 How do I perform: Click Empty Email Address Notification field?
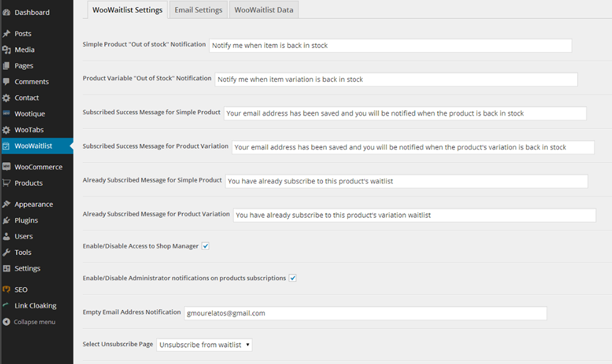365,313
